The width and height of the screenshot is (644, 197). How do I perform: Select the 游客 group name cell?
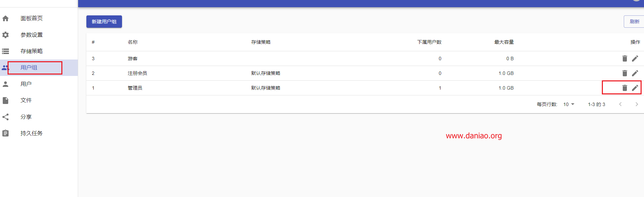(x=133, y=58)
